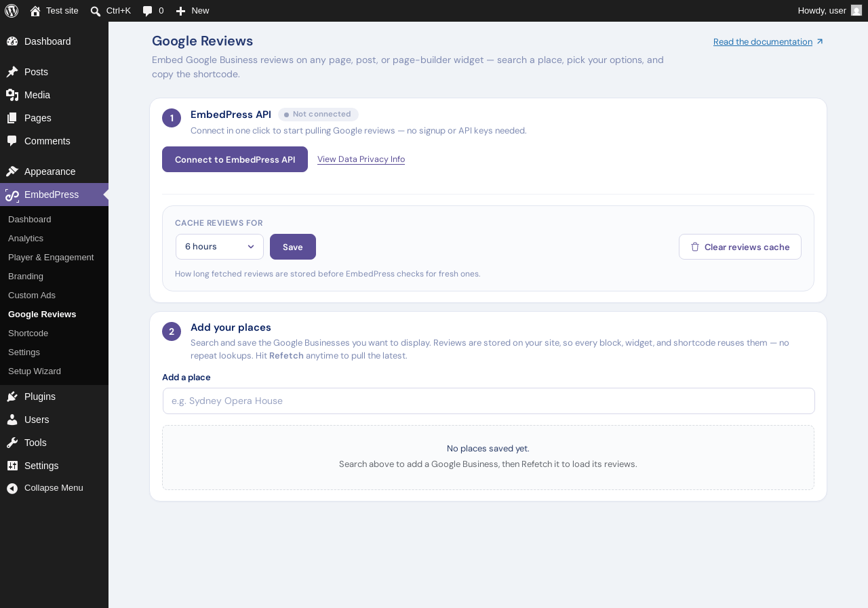Open the Posts menu
This screenshot has width=868, height=608.
[54, 72]
